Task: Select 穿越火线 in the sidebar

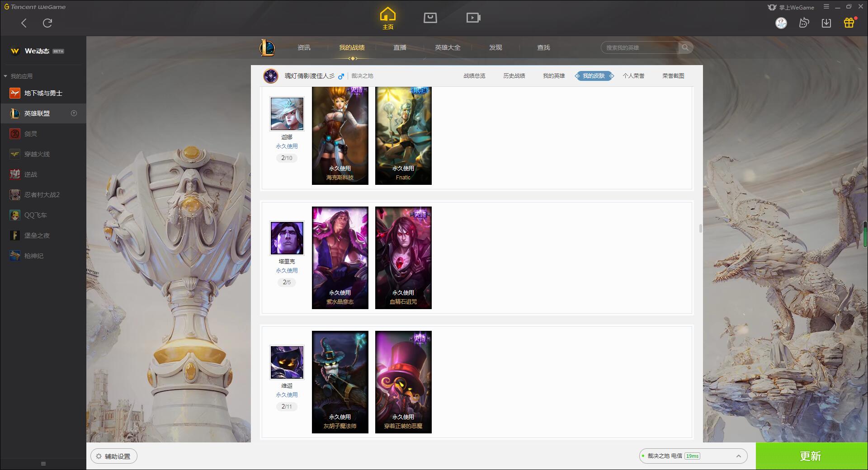Action: coord(43,154)
